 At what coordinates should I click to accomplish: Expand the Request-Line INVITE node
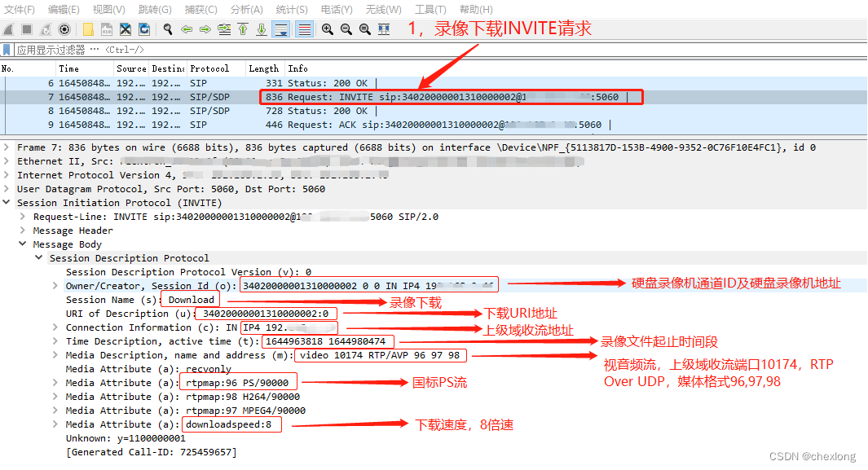pyautogui.click(x=22, y=217)
